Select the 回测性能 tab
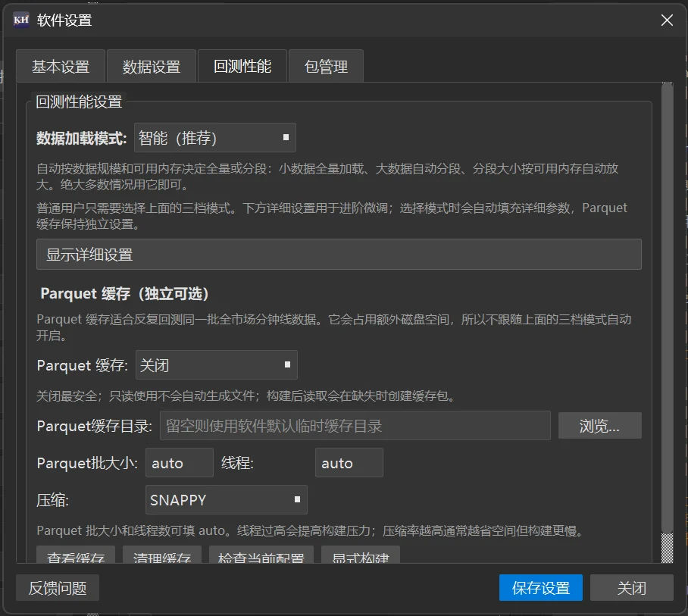 click(242, 66)
